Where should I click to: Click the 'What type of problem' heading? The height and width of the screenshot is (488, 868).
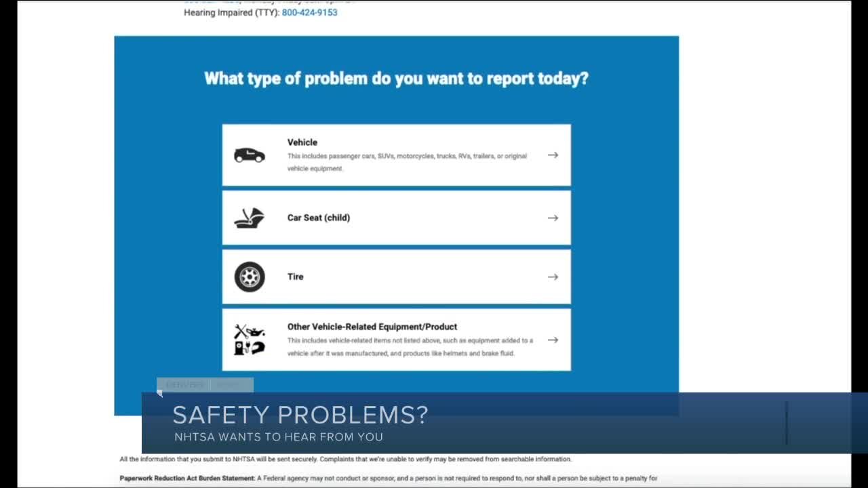click(x=396, y=79)
